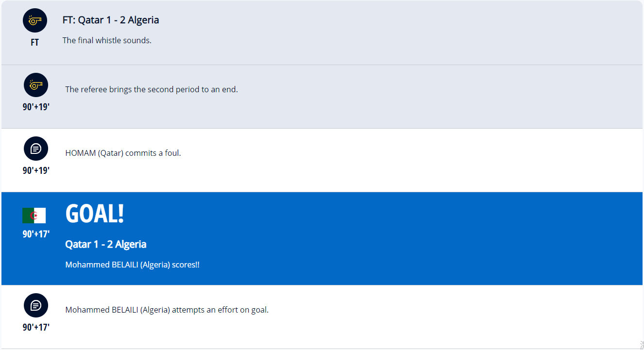Click the 90'+19' timestamp under second period whistle
644x350 pixels.
[x=36, y=107]
